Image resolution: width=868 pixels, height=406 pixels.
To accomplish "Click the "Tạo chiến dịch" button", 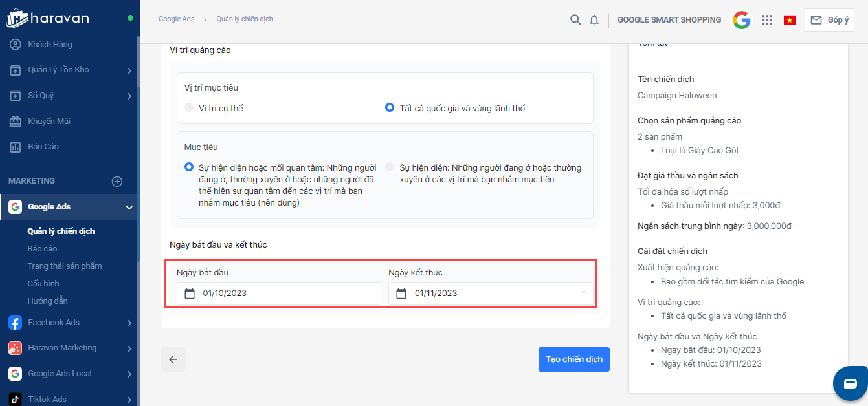I will click(573, 359).
